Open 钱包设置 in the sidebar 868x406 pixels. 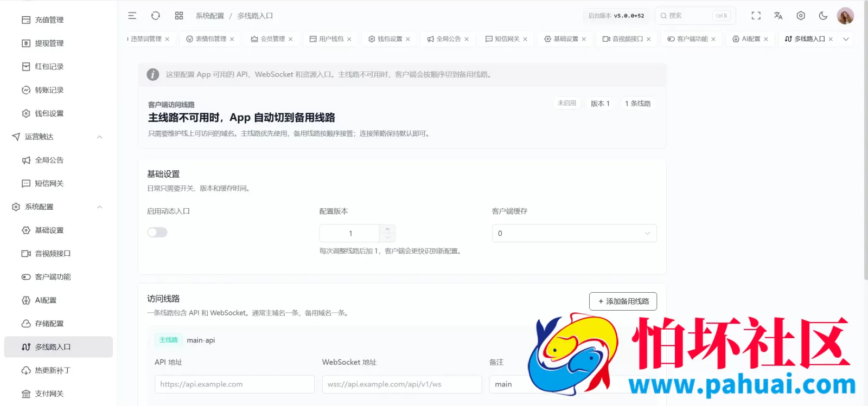[58, 113]
